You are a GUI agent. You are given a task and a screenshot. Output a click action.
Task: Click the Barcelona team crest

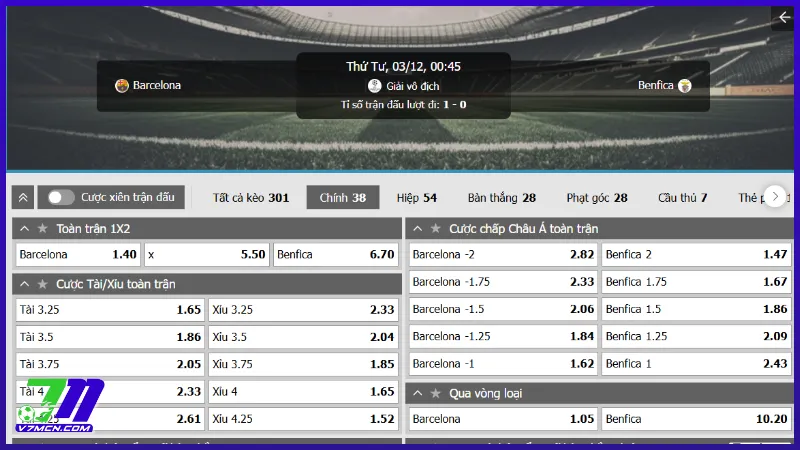coord(122,86)
